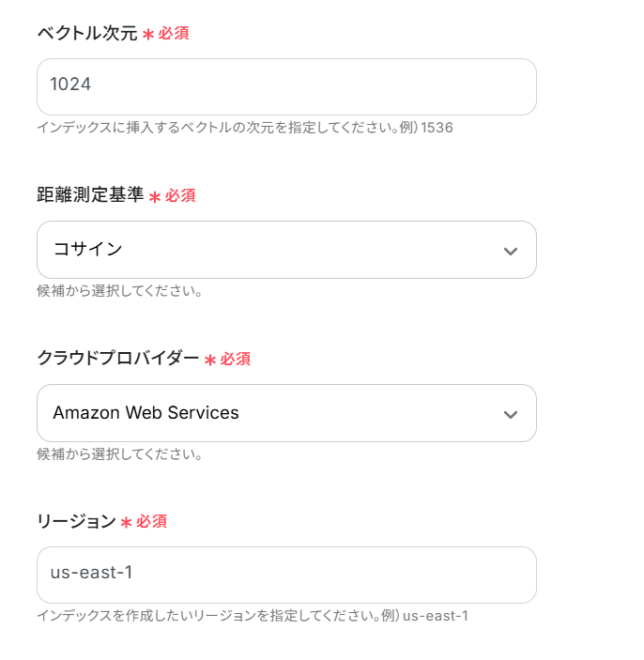The image size is (644, 660).
Task: Click the chevron arrow beside コサイン
Action: pyautogui.click(x=510, y=251)
